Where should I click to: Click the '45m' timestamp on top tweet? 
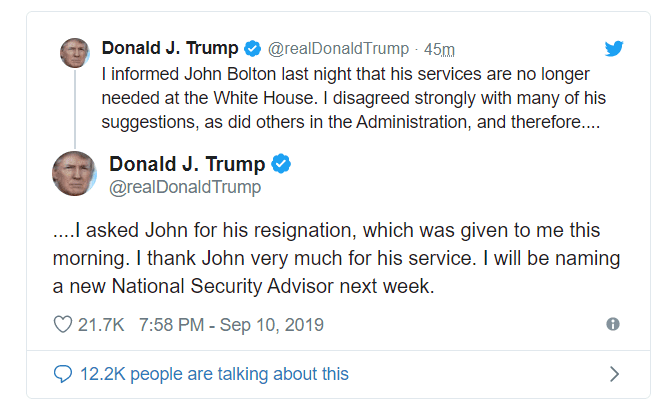click(x=440, y=48)
